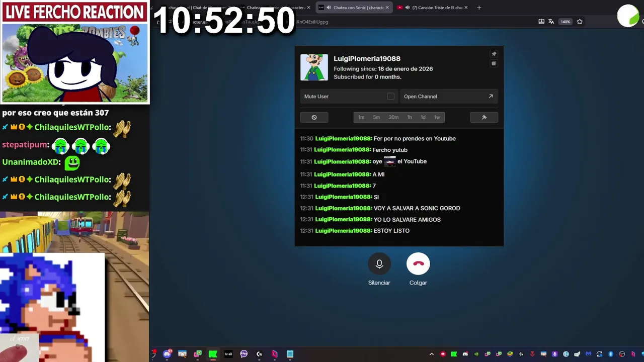Screen dimensions: 644x362
Task: Click the Malwarebytes tray icon
Action: coord(588,354)
